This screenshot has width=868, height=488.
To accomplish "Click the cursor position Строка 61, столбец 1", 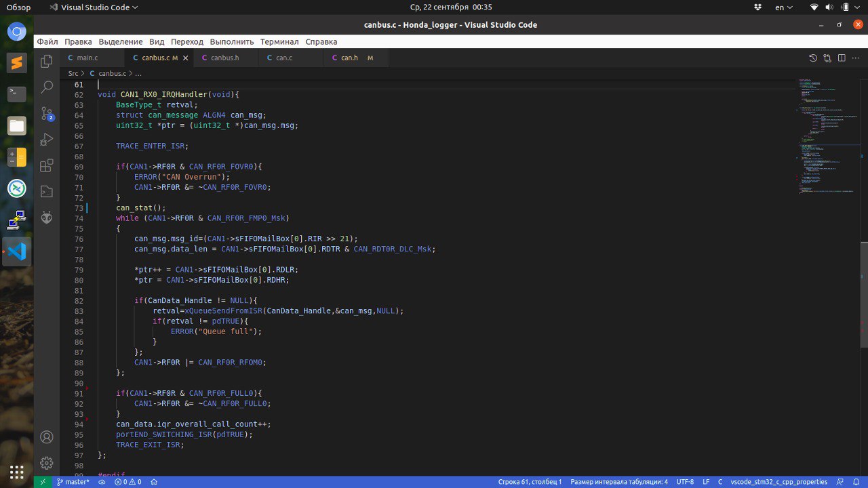I will click(x=530, y=482).
